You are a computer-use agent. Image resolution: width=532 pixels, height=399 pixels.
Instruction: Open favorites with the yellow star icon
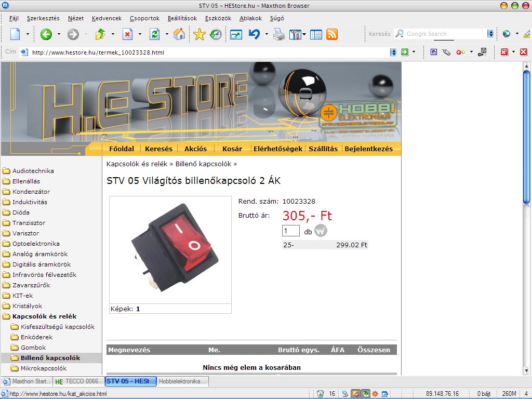(199, 34)
